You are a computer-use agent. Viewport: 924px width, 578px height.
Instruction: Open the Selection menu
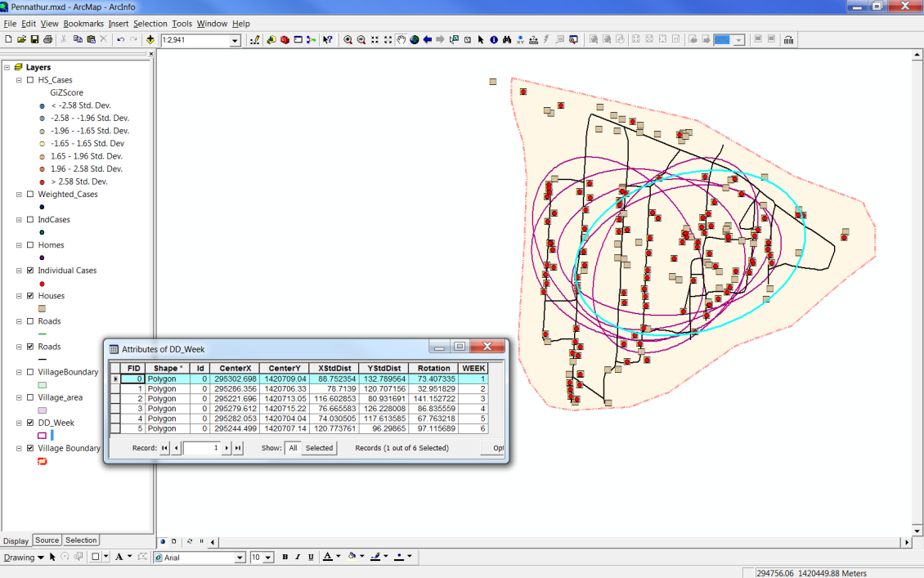150,24
